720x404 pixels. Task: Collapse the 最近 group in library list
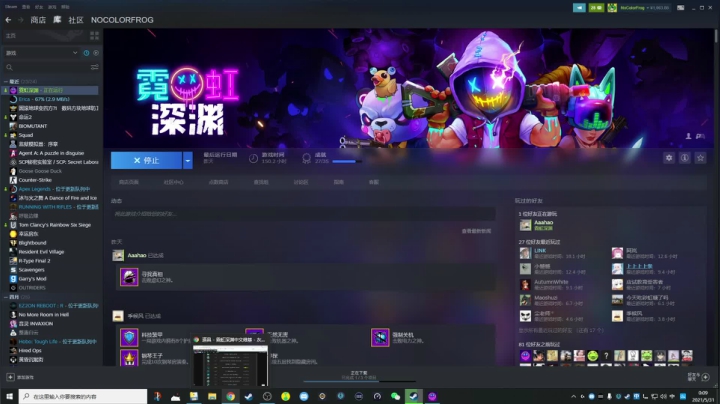pos(6,81)
